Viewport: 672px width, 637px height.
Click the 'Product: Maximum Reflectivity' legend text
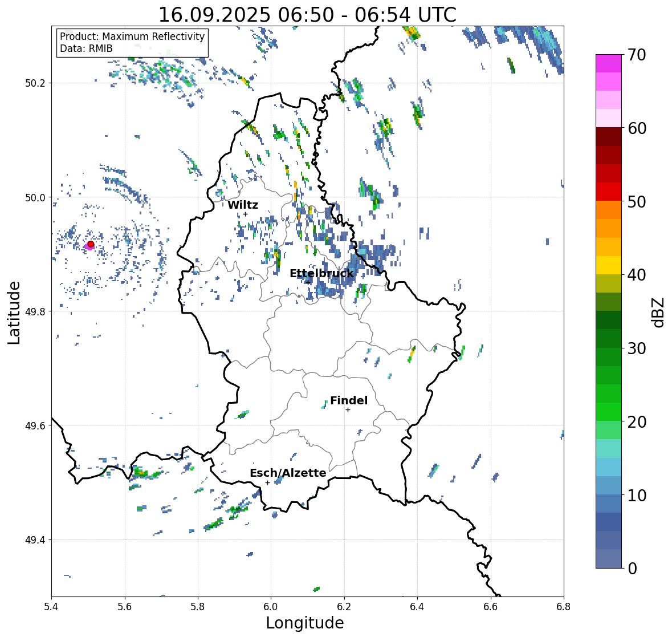[132, 36]
